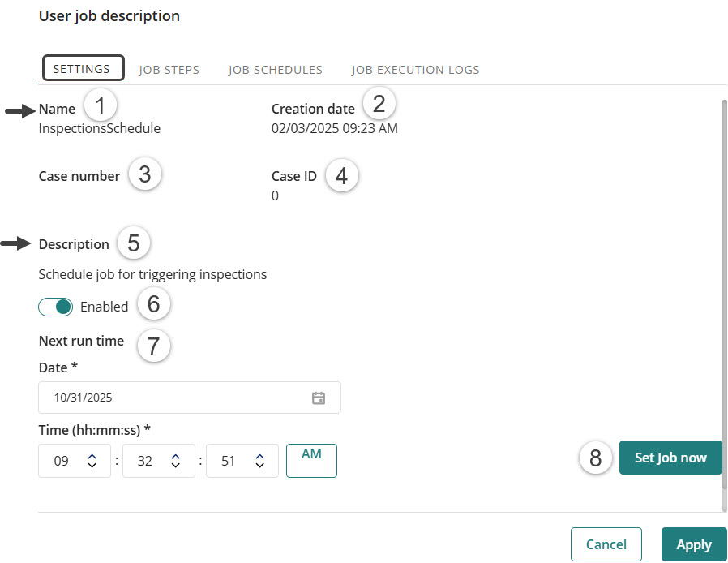Click the Date input showing 10/31/2025
The height and width of the screenshot is (563, 728).
[x=162, y=398]
